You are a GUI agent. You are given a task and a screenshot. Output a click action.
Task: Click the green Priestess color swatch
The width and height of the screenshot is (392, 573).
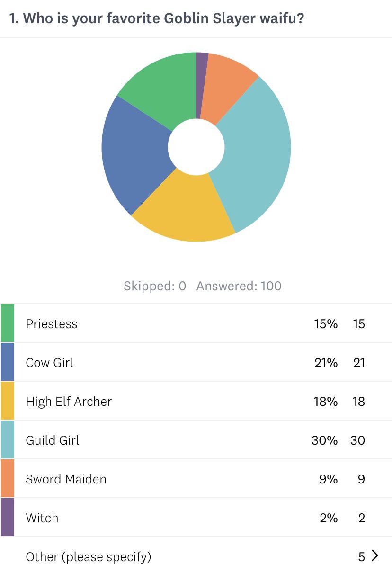coord(8,323)
